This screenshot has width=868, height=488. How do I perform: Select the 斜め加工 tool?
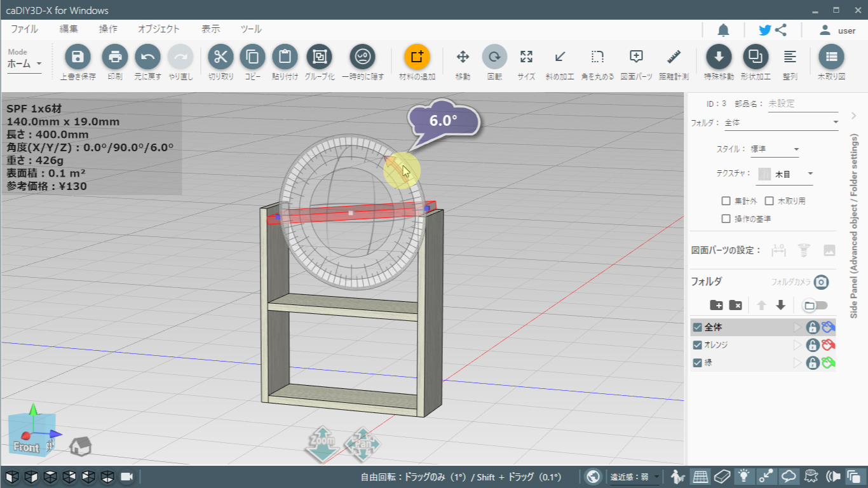pyautogui.click(x=560, y=57)
